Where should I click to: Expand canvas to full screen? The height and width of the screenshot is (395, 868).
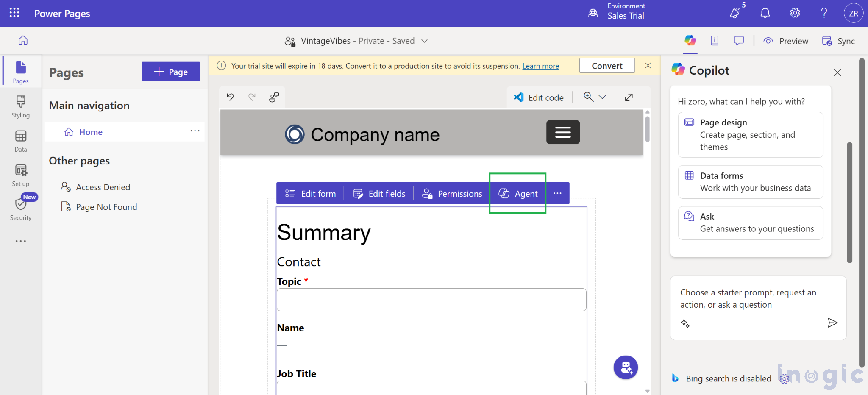tap(629, 97)
